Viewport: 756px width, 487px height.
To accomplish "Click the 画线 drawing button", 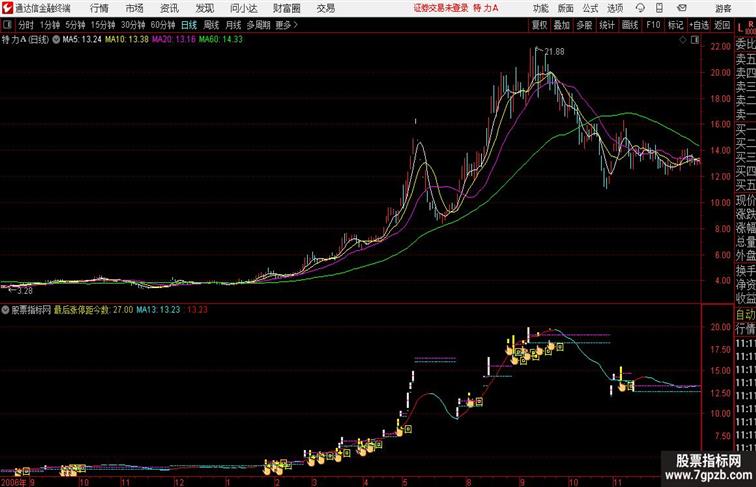I will coord(630,25).
